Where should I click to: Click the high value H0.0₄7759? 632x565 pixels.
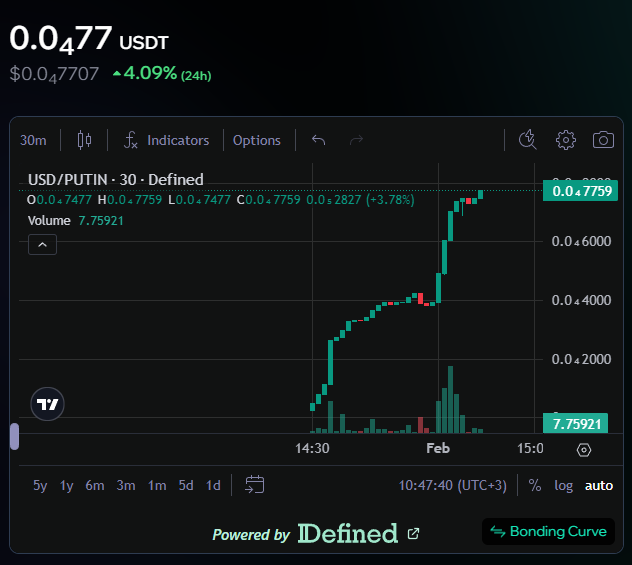(130, 200)
